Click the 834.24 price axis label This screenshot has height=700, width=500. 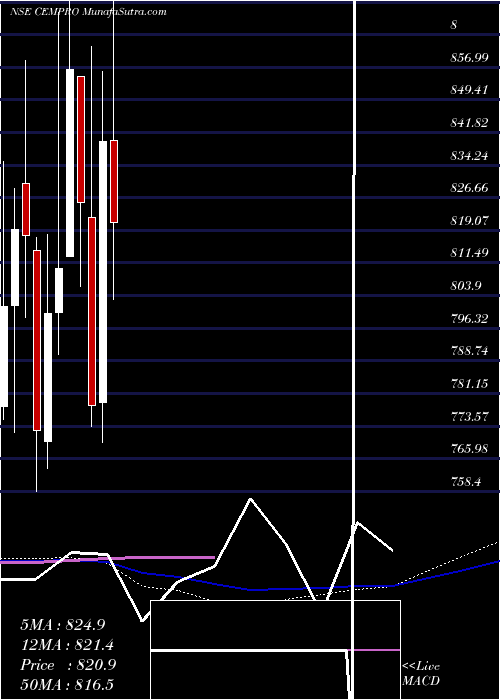click(469, 156)
